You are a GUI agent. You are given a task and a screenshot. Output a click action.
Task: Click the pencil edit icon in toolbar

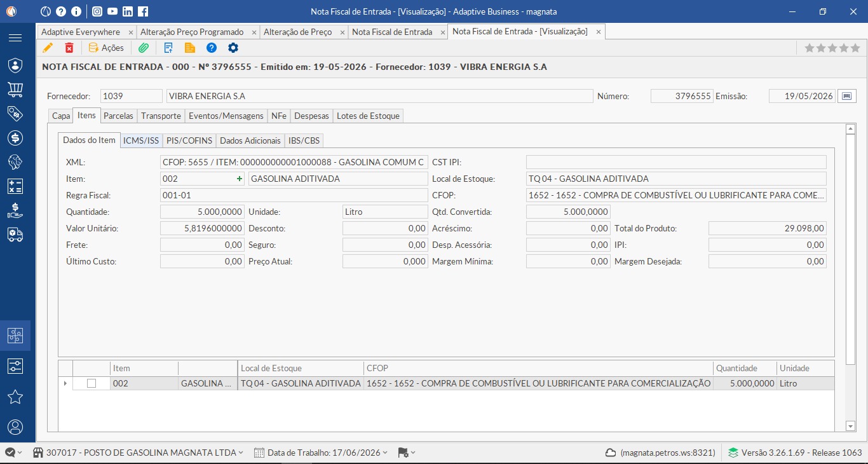pos(48,48)
